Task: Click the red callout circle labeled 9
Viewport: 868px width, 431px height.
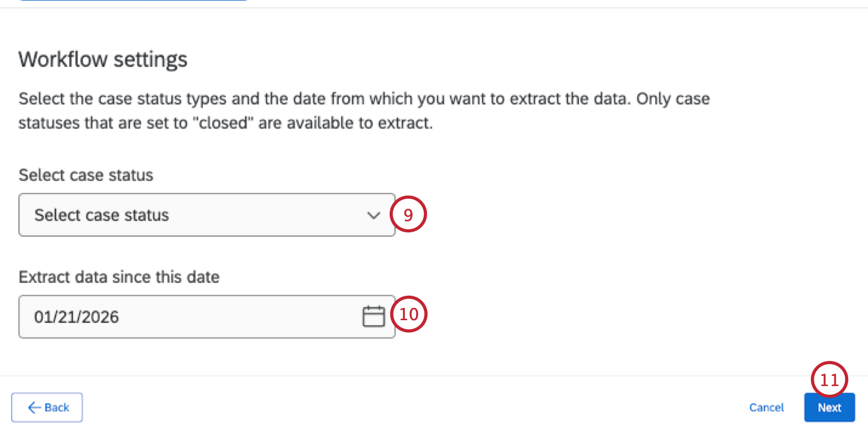Action: [408, 214]
